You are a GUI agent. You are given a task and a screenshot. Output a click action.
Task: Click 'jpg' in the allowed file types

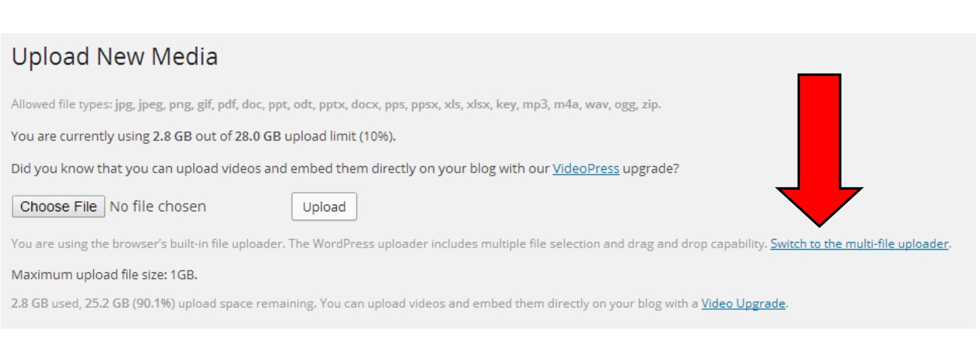point(124,104)
